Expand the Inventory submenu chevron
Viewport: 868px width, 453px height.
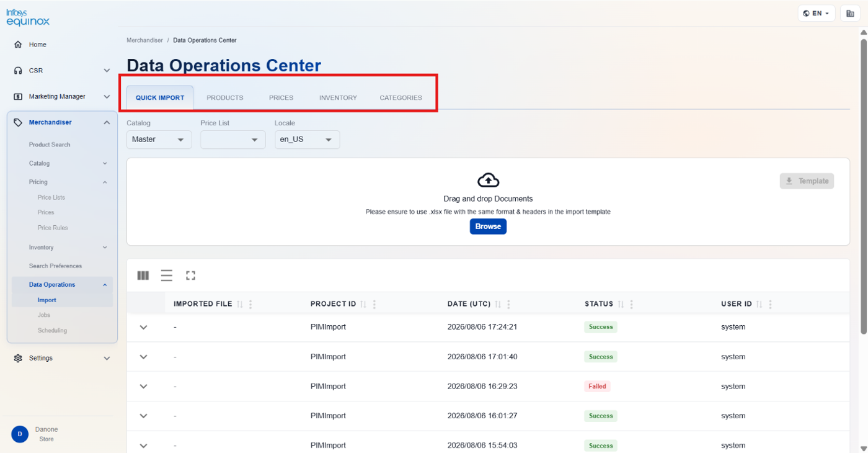click(105, 248)
